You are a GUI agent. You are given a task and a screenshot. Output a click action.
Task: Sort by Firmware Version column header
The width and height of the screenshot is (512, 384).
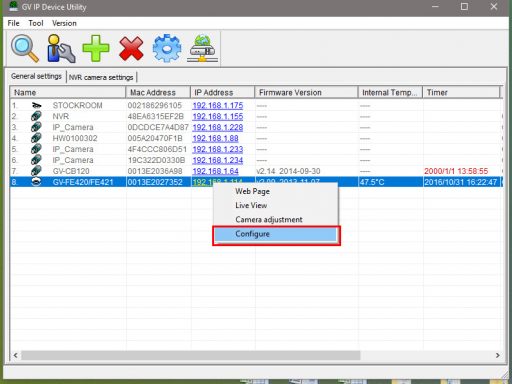306,92
